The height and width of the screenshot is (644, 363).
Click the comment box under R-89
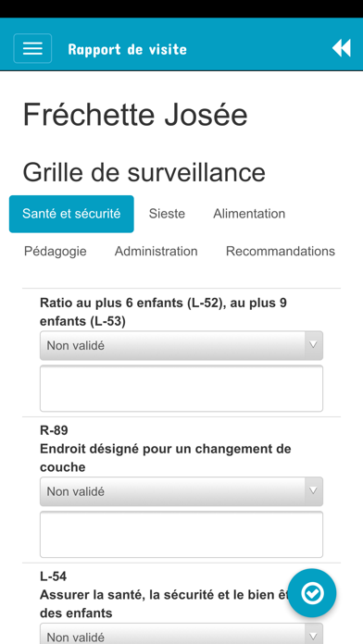(181, 534)
